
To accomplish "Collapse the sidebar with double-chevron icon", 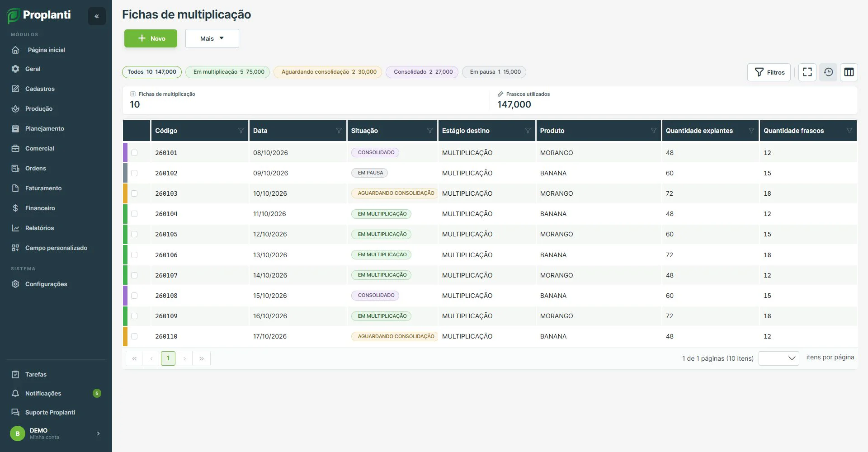I will 97,16.
